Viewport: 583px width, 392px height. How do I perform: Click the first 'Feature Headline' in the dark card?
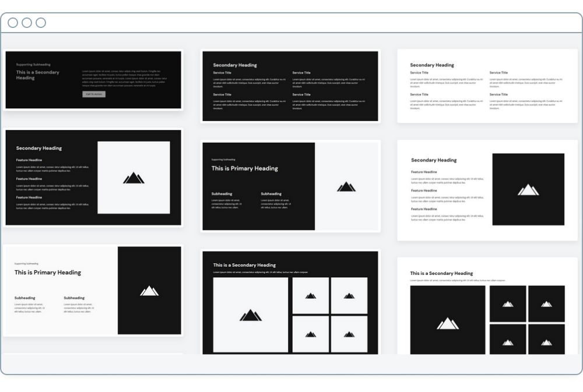pos(29,160)
